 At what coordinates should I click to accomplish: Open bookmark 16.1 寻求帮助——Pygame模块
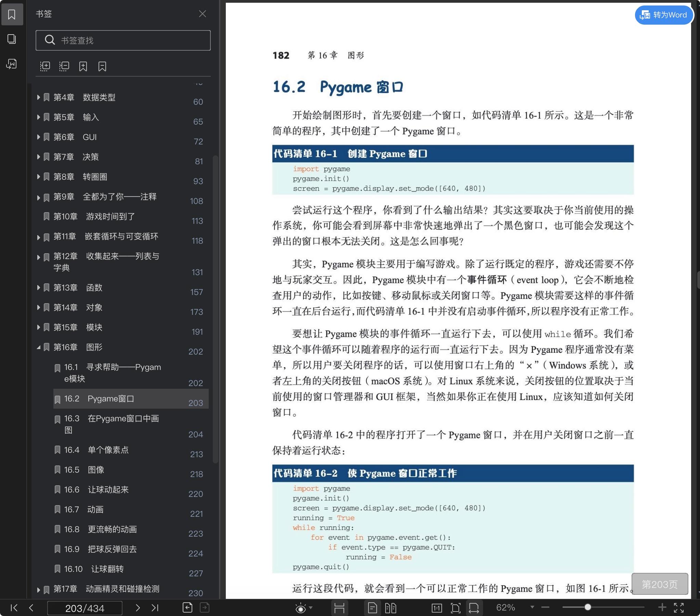112,373
